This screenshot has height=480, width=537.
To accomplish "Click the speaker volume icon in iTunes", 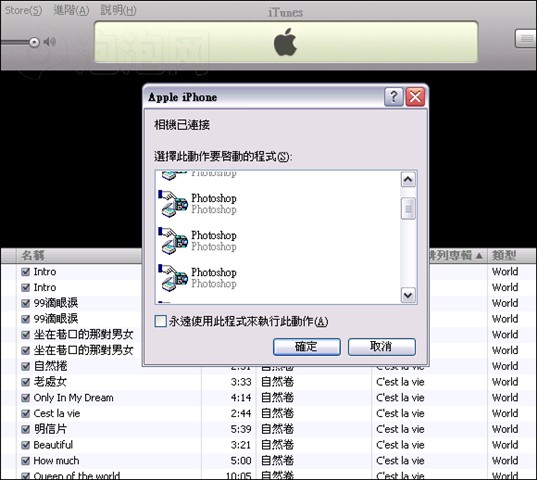I will [x=50, y=42].
